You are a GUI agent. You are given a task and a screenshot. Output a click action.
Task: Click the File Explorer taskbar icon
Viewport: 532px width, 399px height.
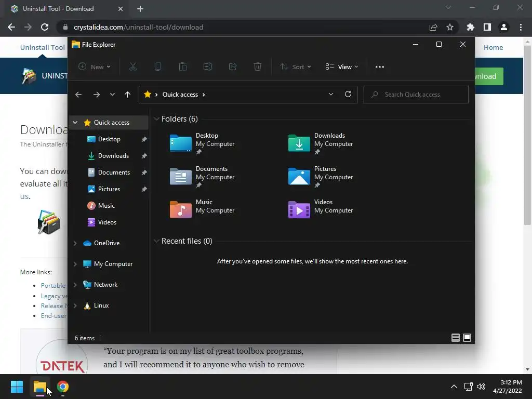coord(39,387)
